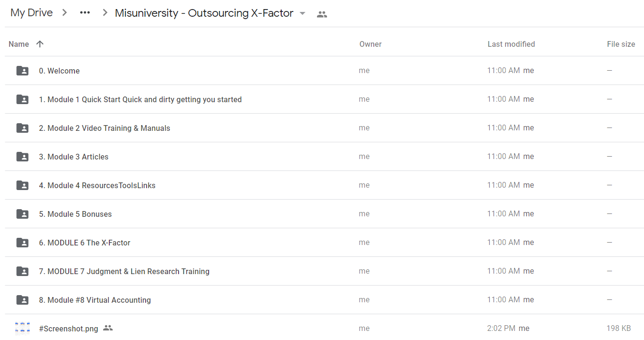Image resolution: width=644 pixels, height=340 pixels.
Task: Toggle sort direction arrow beside Name
Action: (x=40, y=44)
